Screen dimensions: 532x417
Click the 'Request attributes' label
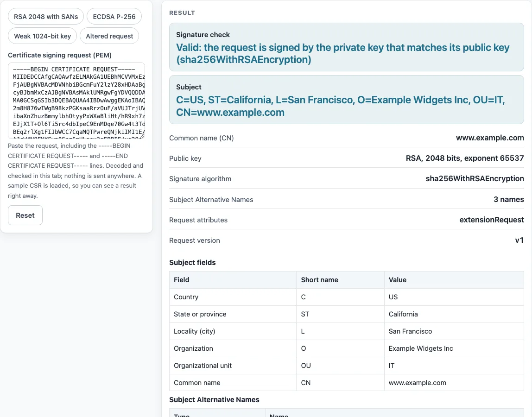point(198,220)
